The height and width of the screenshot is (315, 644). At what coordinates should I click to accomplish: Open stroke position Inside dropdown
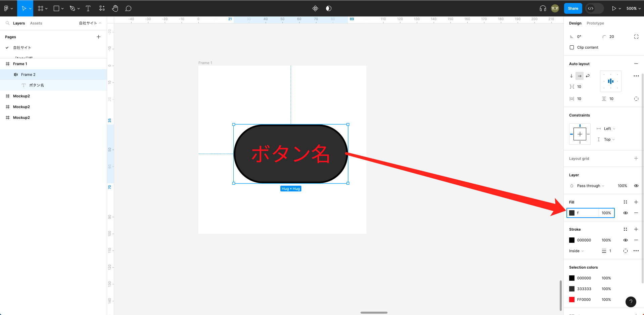click(x=577, y=251)
